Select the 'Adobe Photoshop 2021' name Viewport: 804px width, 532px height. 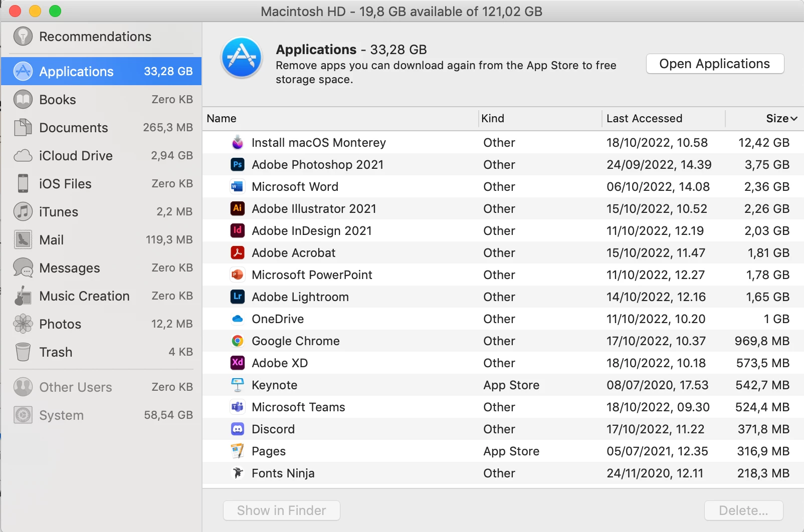(318, 165)
